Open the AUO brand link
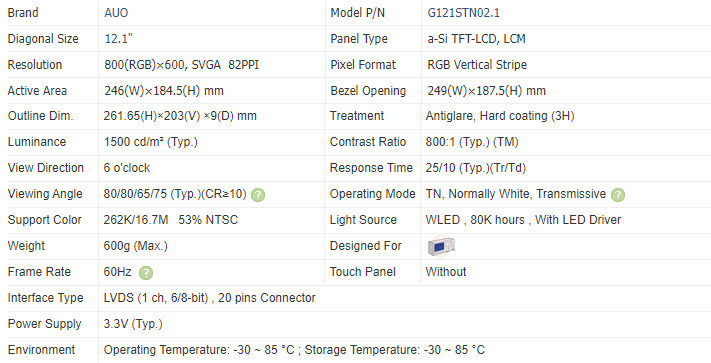Viewport: 711px width, 363px height. (116, 13)
